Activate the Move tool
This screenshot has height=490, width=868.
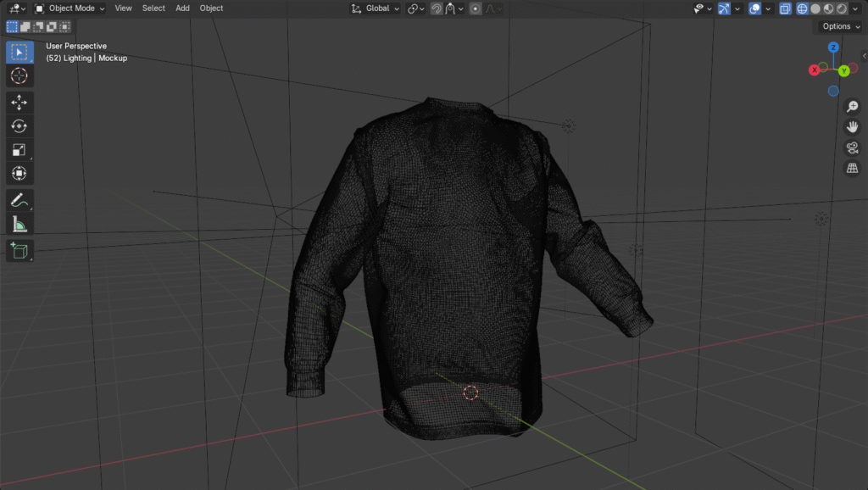tap(19, 102)
